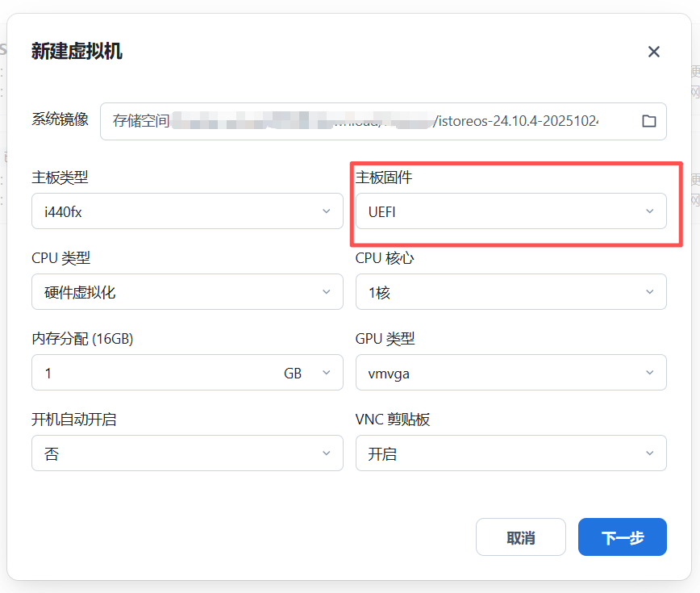Click the chevron arrow beside GB unit

tap(327, 373)
